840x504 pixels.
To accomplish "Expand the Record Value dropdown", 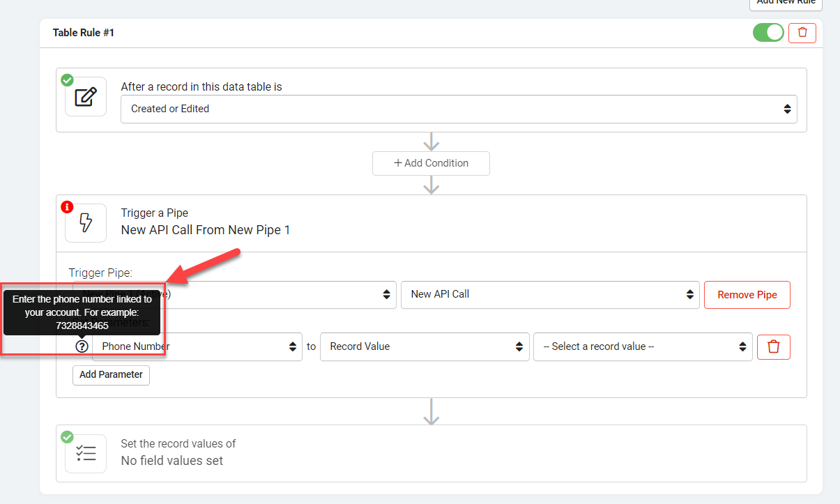I will (x=424, y=346).
